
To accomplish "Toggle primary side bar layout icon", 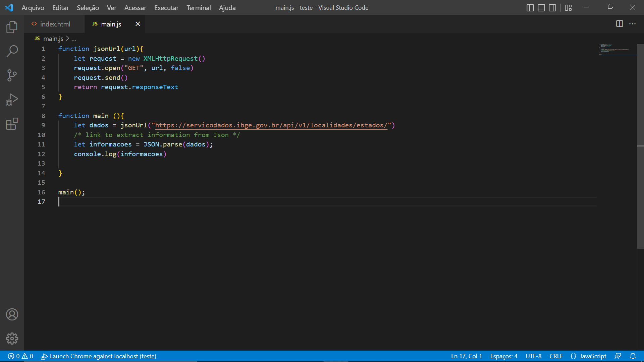I will point(530,8).
